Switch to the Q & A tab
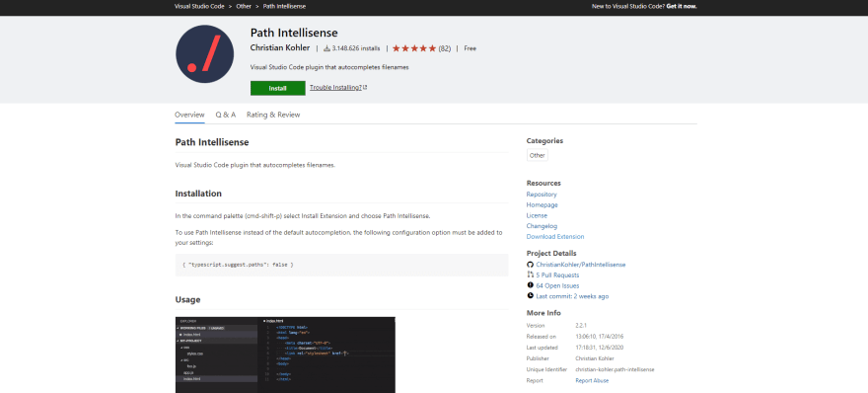Viewport: 868px width, 393px height. tap(226, 115)
